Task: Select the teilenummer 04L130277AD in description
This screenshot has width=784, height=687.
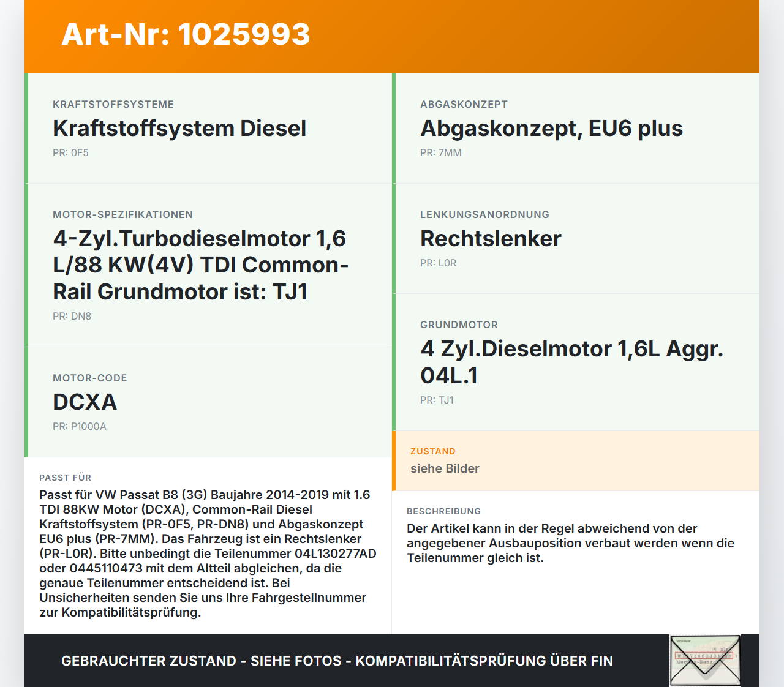Action: tap(335, 554)
